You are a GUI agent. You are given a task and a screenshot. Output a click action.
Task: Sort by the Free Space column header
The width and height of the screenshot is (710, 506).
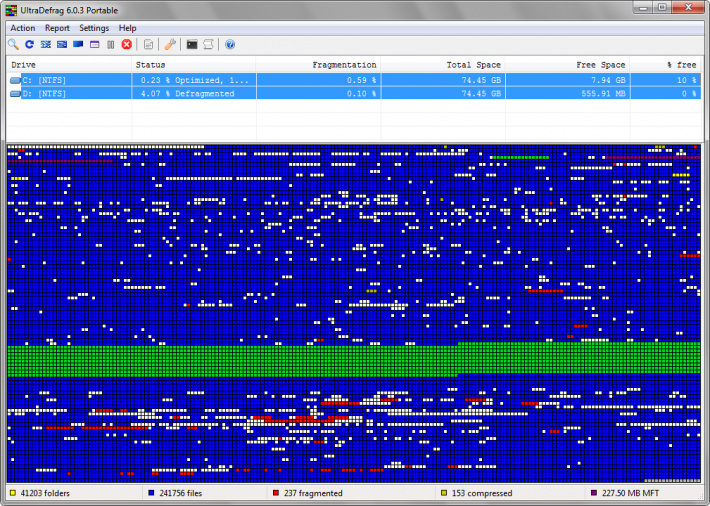coord(567,65)
